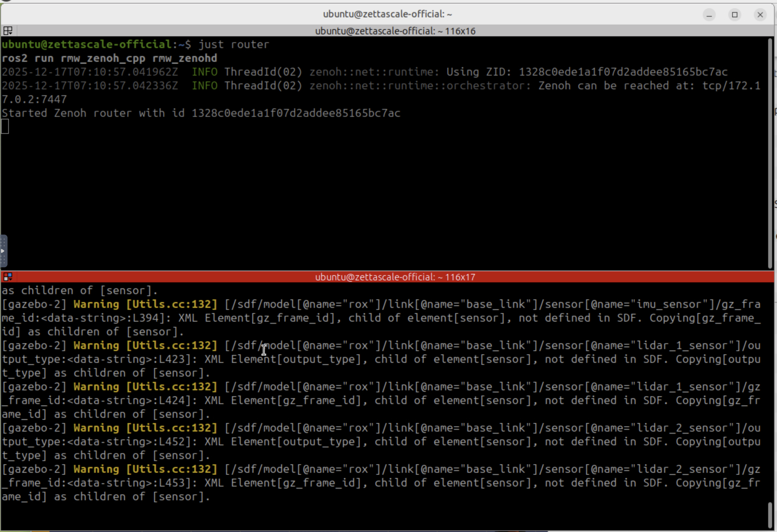Click the first yellow 'Warning [Utils.cc:132]' text
This screenshot has width=777, height=532.
[x=145, y=304]
